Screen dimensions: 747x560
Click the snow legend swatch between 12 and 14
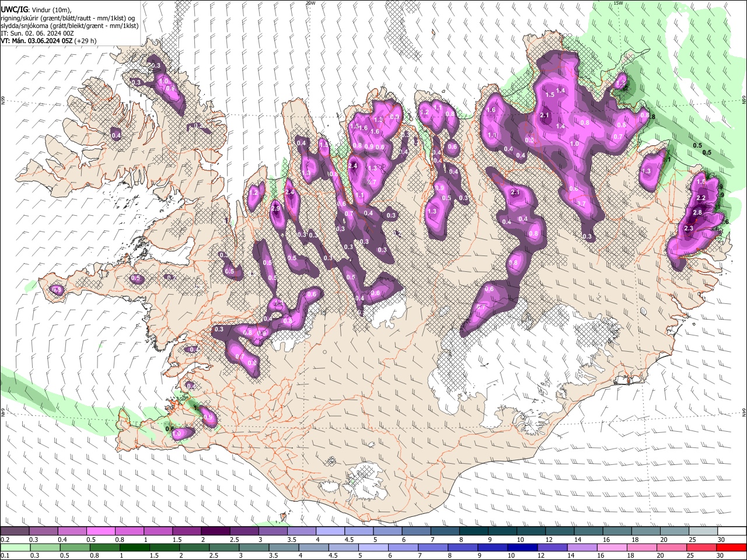(560, 531)
